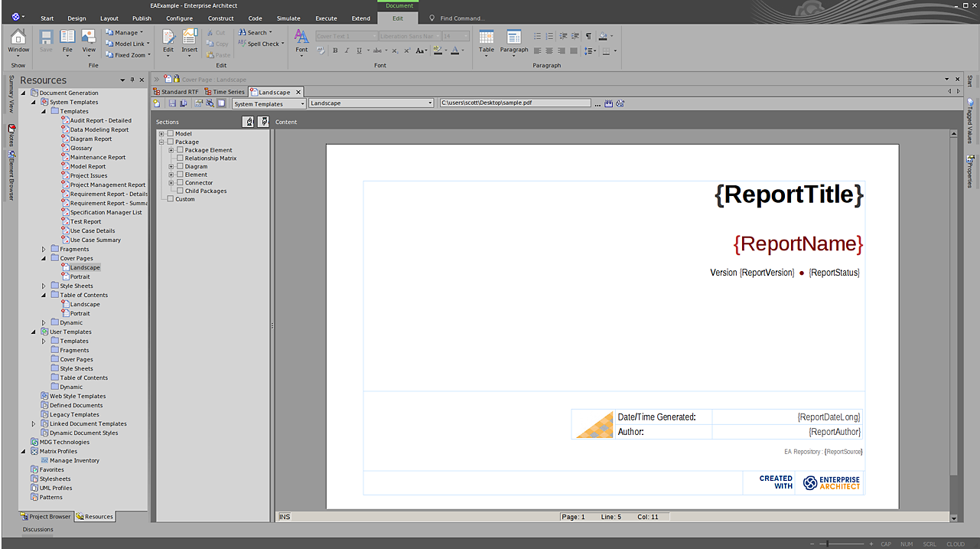The width and height of the screenshot is (980, 549).
Task: Click the move sections up icon
Action: (249, 122)
